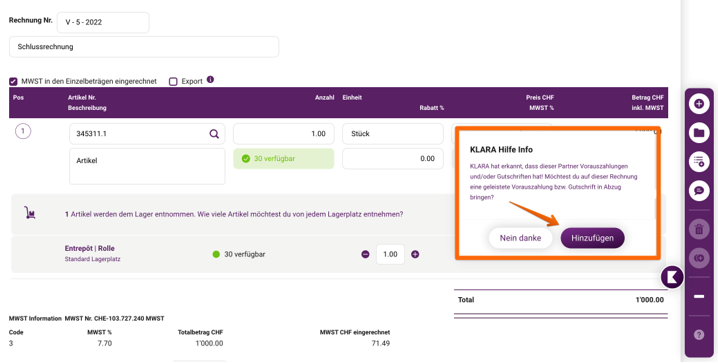Increase Entrepôt quantity with plus button
Viewport: 718px width, 363px height.
(x=415, y=255)
